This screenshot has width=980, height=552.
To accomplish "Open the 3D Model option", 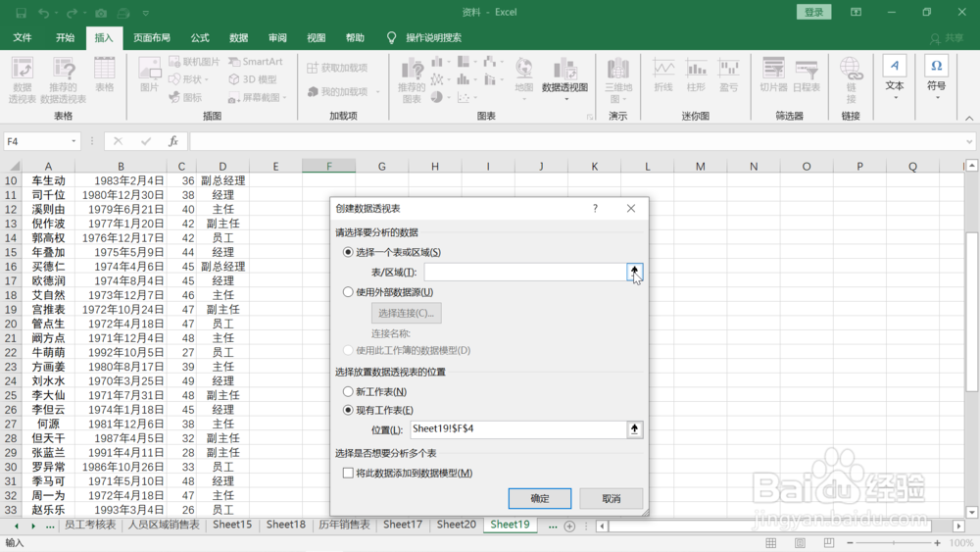I will tap(253, 79).
